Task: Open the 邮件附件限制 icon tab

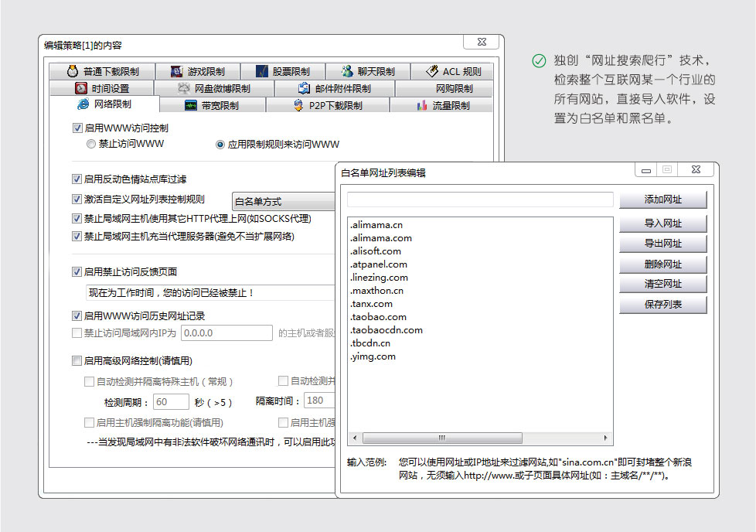Action: (x=305, y=88)
